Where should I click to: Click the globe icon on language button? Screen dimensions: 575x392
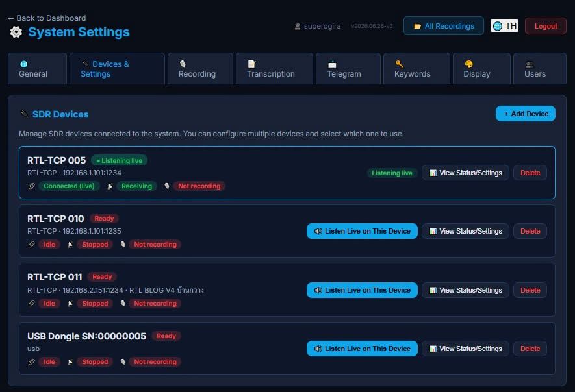pos(498,26)
